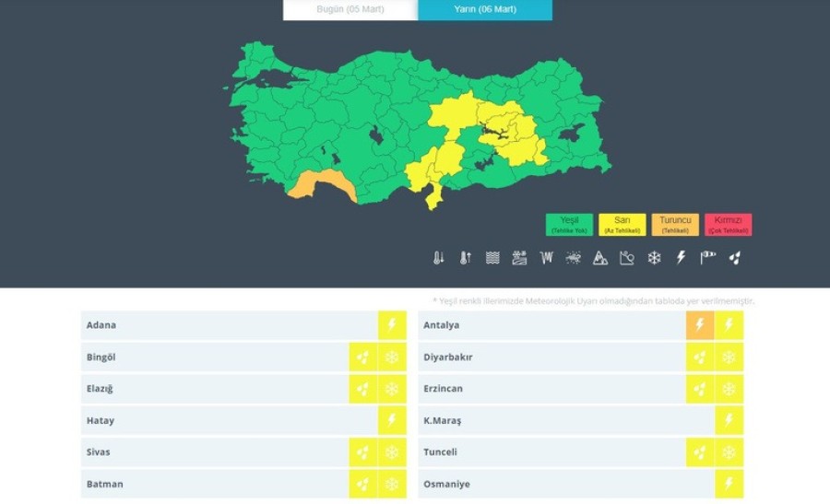Select the Yarın (06 Mart) tab
830x504 pixels.
(x=485, y=9)
